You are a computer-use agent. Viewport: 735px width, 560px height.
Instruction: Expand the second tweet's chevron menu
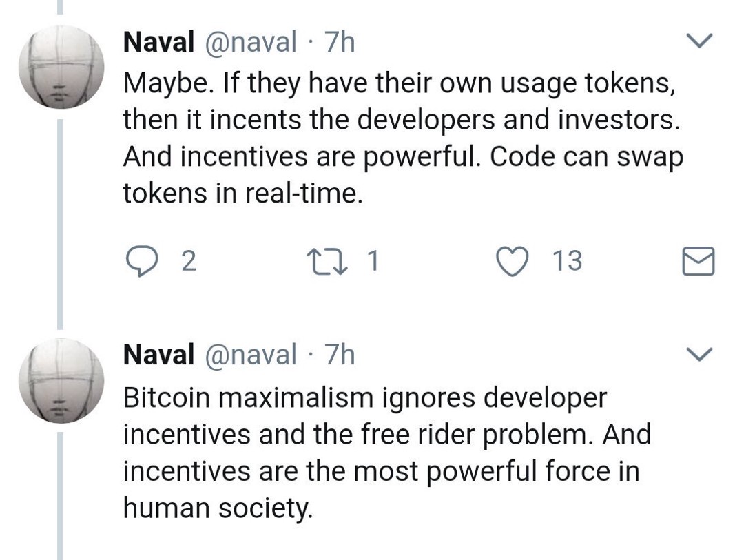[699, 353]
